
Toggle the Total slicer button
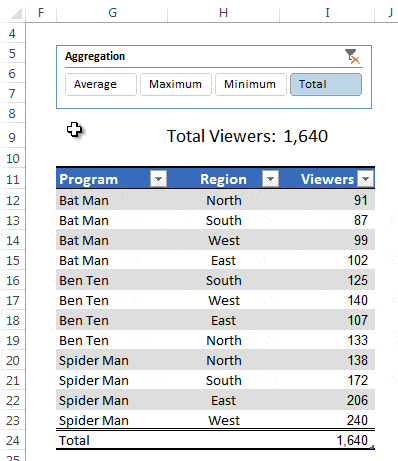click(326, 85)
